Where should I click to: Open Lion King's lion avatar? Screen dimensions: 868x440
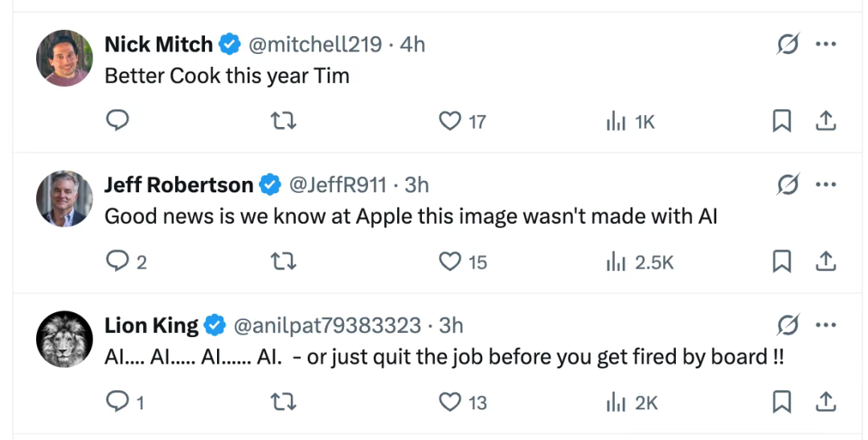coord(64,339)
